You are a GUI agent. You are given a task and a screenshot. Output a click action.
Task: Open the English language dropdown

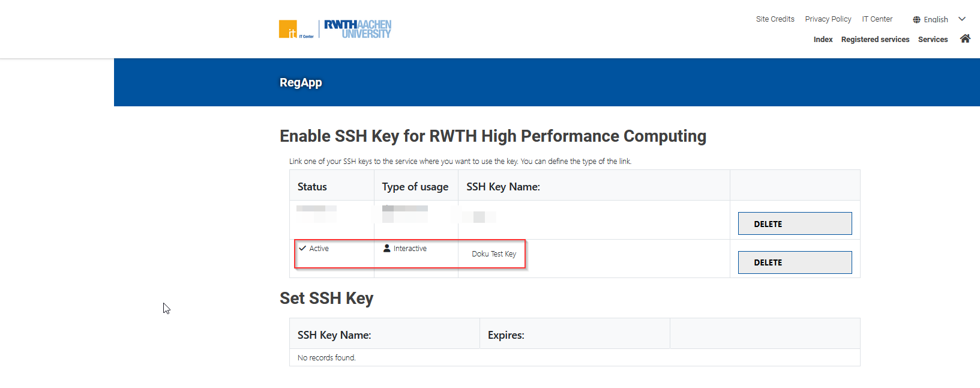(x=936, y=20)
